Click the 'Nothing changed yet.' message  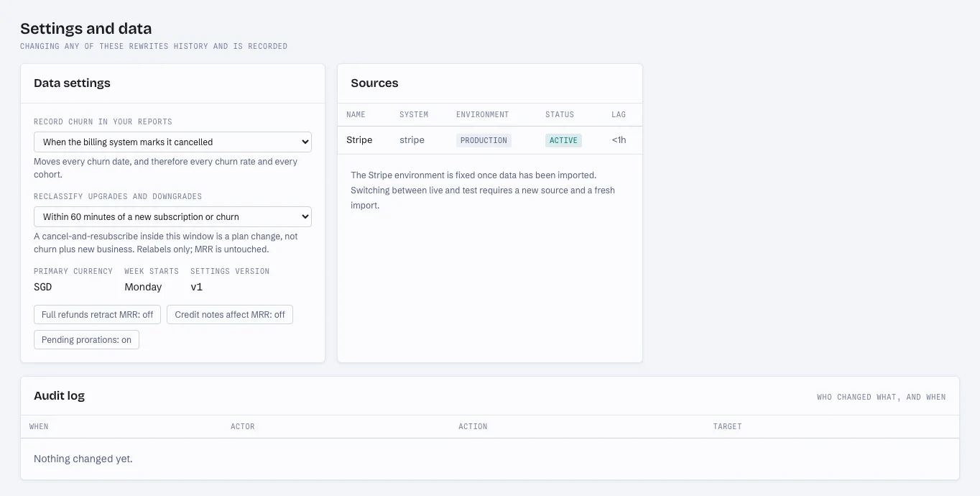point(83,459)
